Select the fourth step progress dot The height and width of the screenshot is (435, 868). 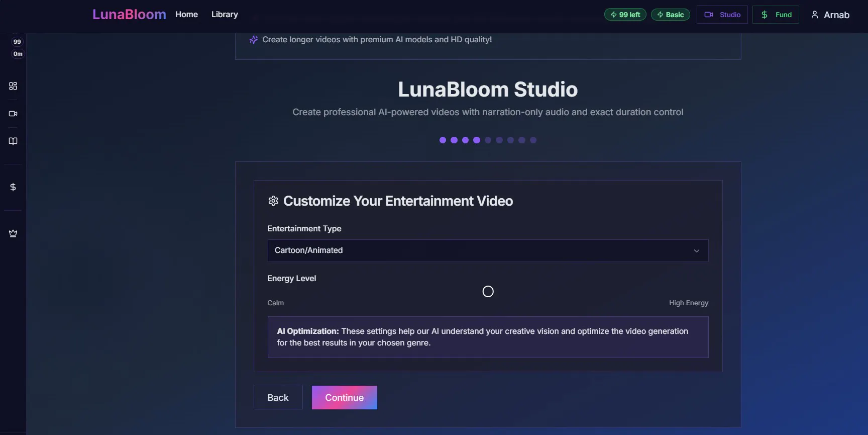(477, 140)
